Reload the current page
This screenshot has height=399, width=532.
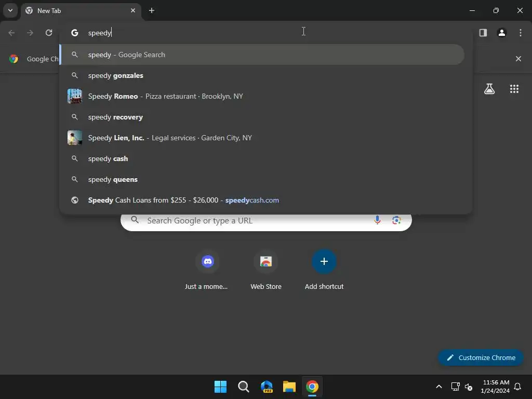[x=49, y=33]
